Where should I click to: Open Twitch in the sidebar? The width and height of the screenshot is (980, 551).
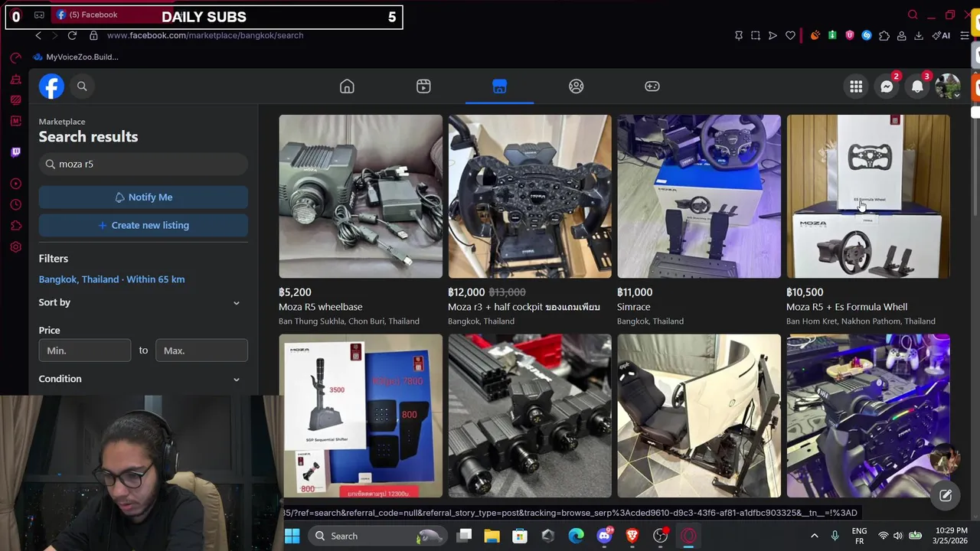15,152
